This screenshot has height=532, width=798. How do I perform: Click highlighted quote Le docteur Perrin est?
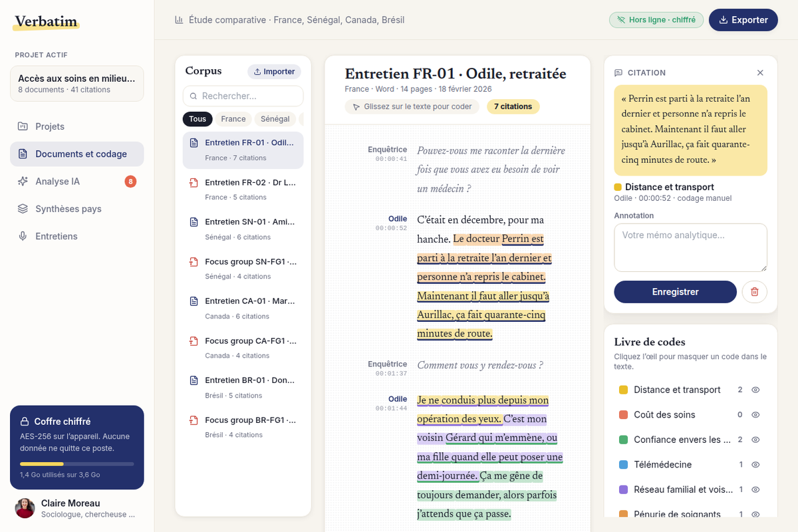pos(498,239)
